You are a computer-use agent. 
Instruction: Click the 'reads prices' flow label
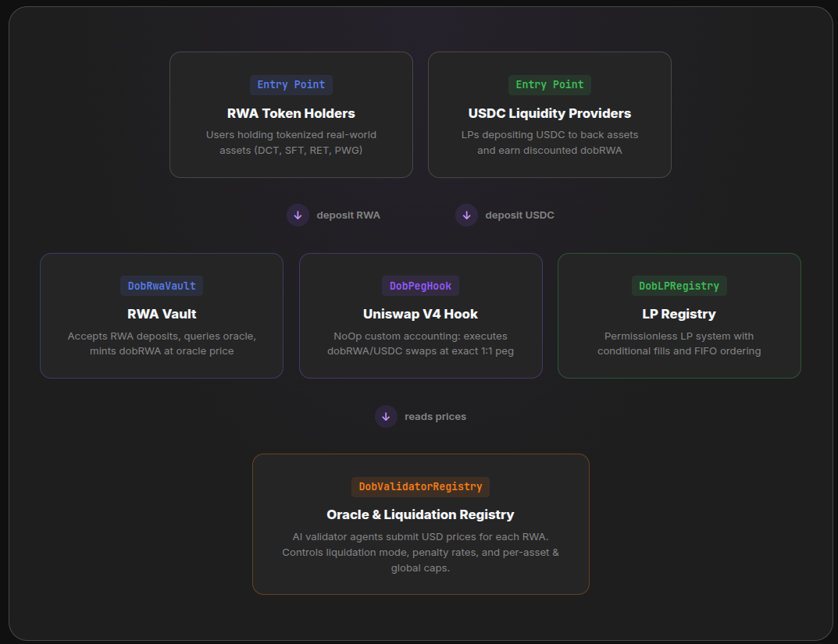pos(435,416)
